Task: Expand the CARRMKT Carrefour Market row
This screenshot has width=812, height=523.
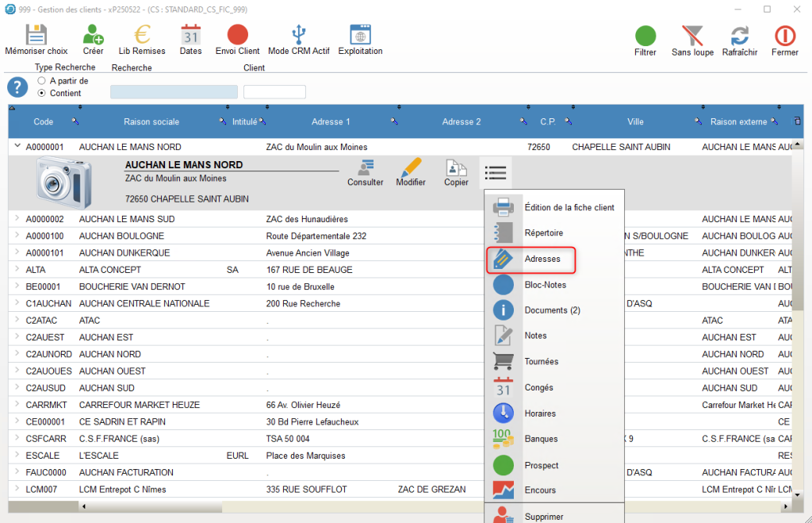Action: point(17,405)
